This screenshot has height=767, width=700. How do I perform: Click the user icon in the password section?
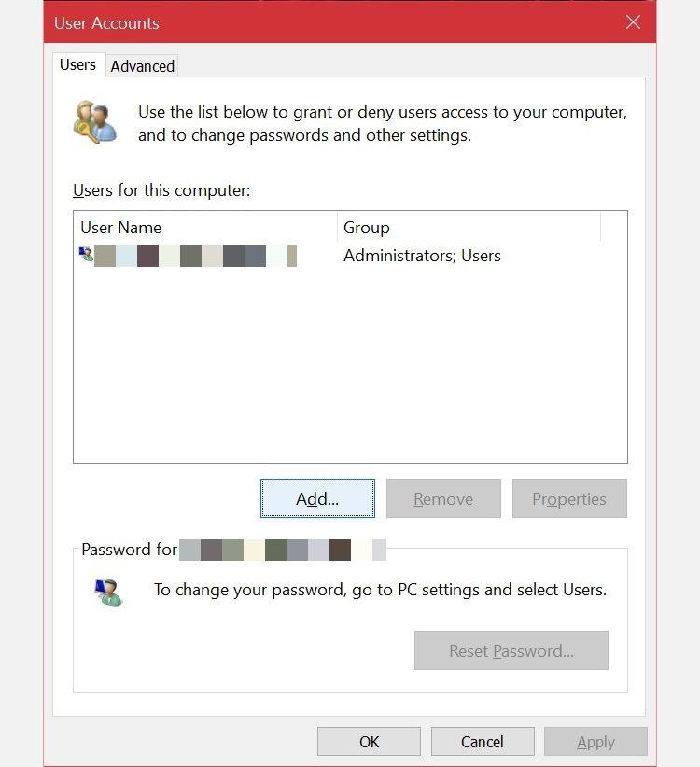pos(108,592)
